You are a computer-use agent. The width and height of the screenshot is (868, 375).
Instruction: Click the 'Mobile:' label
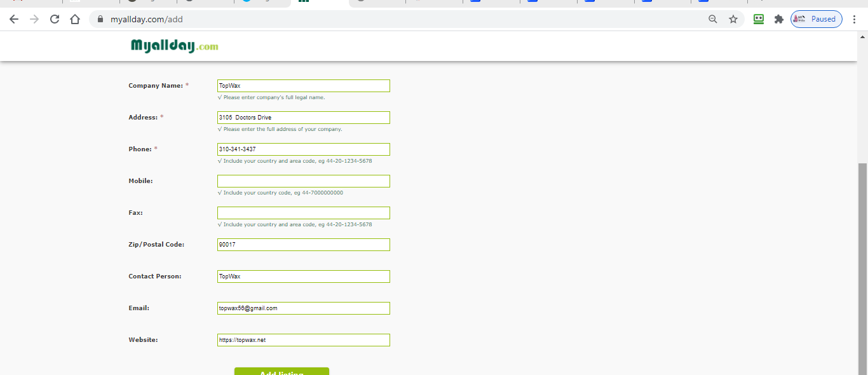point(140,181)
